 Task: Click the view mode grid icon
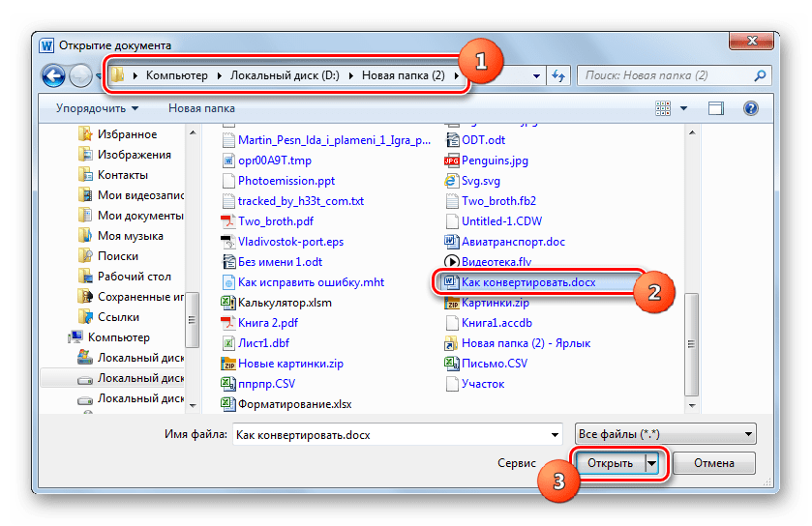click(663, 108)
